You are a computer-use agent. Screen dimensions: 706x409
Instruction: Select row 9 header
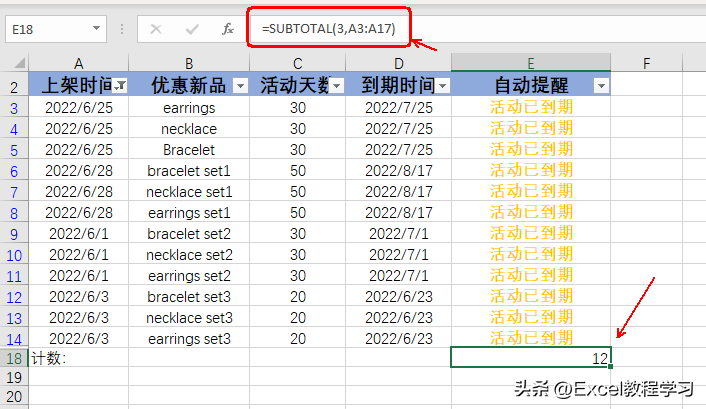pyautogui.click(x=14, y=234)
